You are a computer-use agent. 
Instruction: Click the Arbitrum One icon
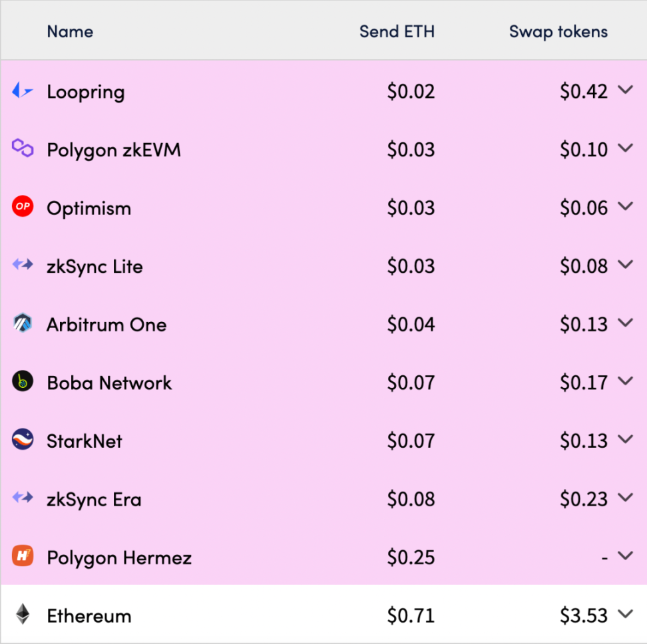(x=22, y=323)
